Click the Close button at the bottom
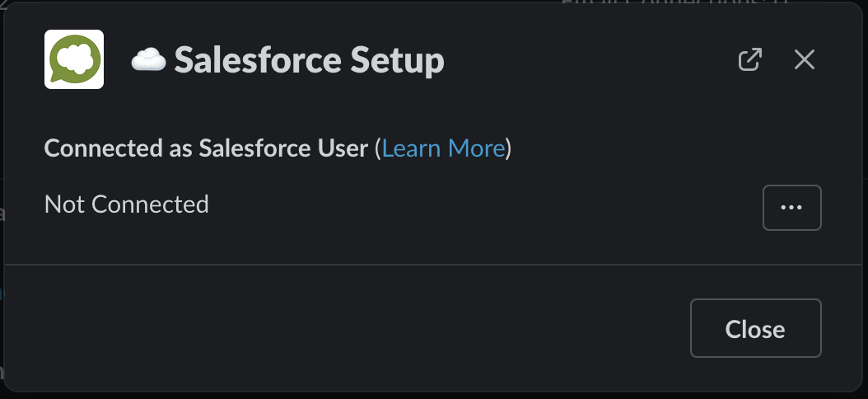Screen dimensions: 868x399 [756, 328]
